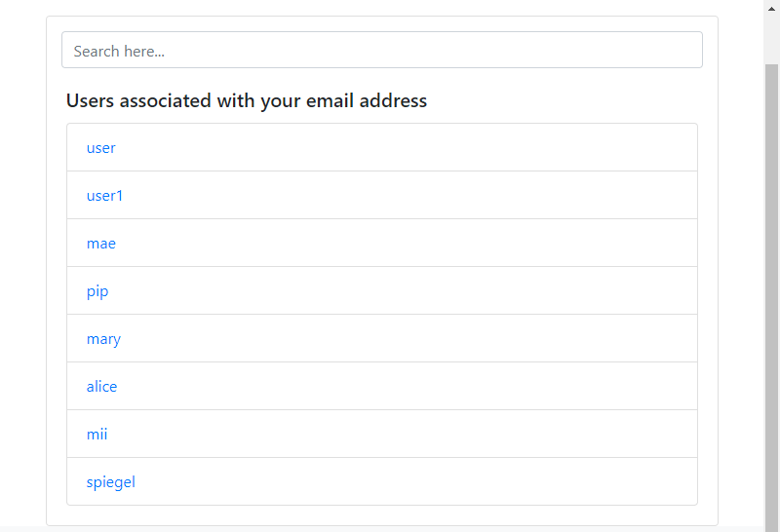Click the list row for 'mae'
The image size is (780, 532).
(390, 244)
